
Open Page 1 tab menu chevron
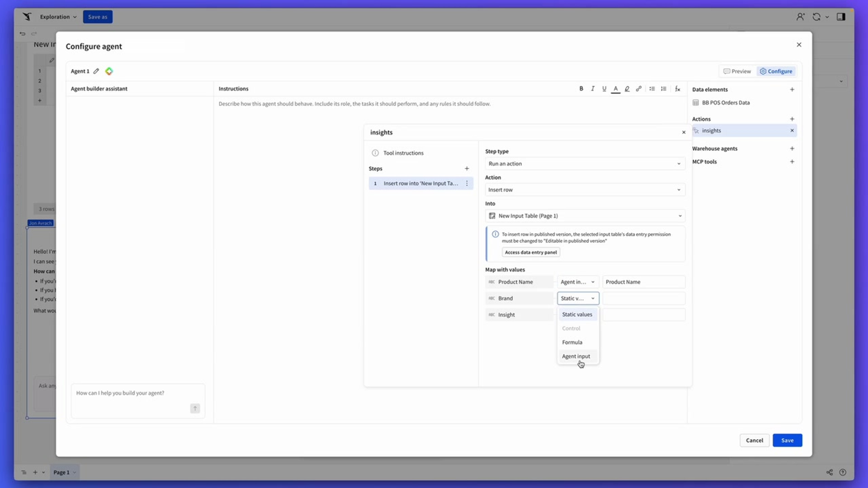pyautogui.click(x=74, y=472)
